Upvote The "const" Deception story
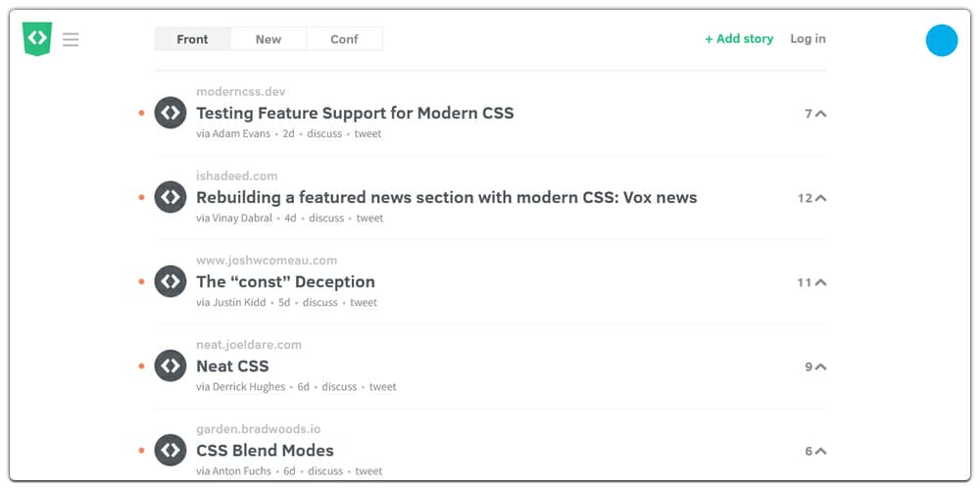Screen dimensions: 980x490 [820, 282]
